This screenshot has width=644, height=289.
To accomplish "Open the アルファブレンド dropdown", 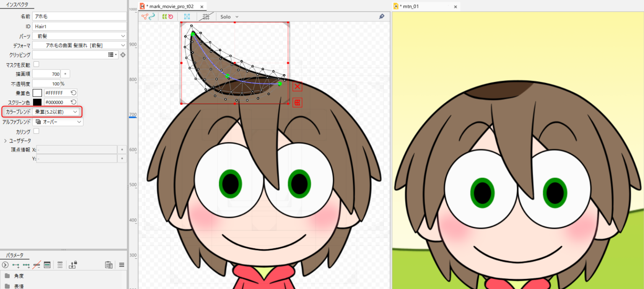I will tap(58, 122).
